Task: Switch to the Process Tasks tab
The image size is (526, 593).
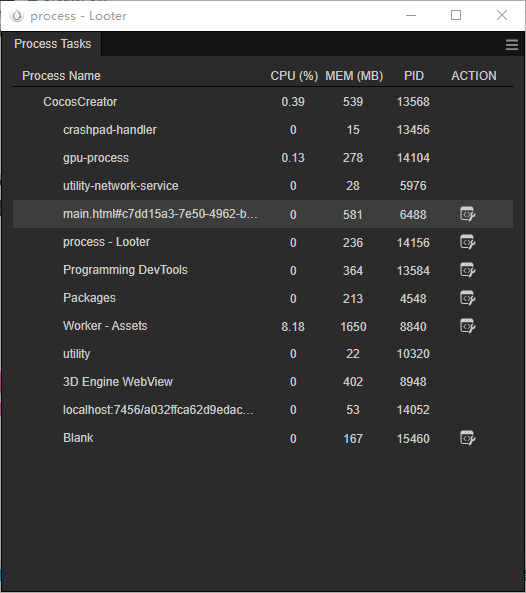Action: coord(53,44)
